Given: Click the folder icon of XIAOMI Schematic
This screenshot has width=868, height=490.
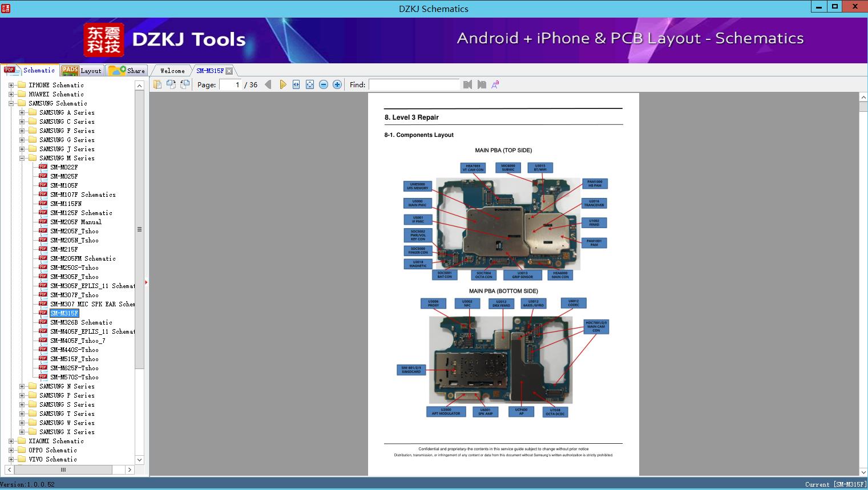Looking at the screenshot, I should [x=22, y=441].
